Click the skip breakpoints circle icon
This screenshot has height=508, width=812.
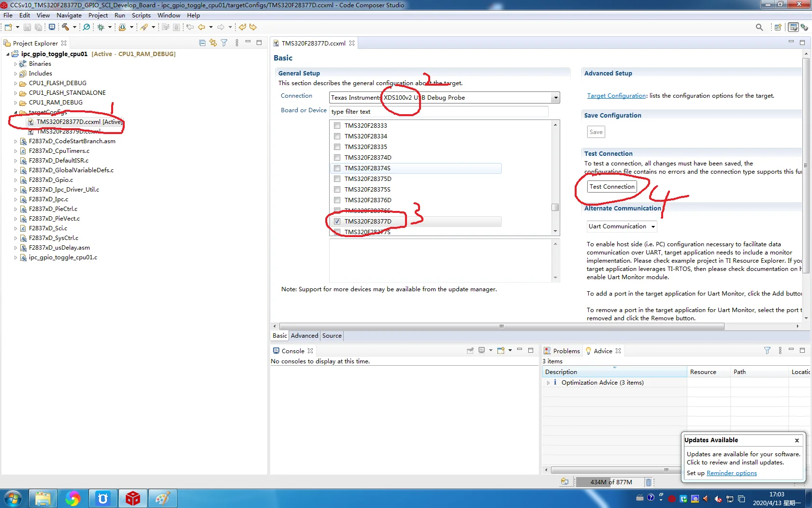(87, 27)
